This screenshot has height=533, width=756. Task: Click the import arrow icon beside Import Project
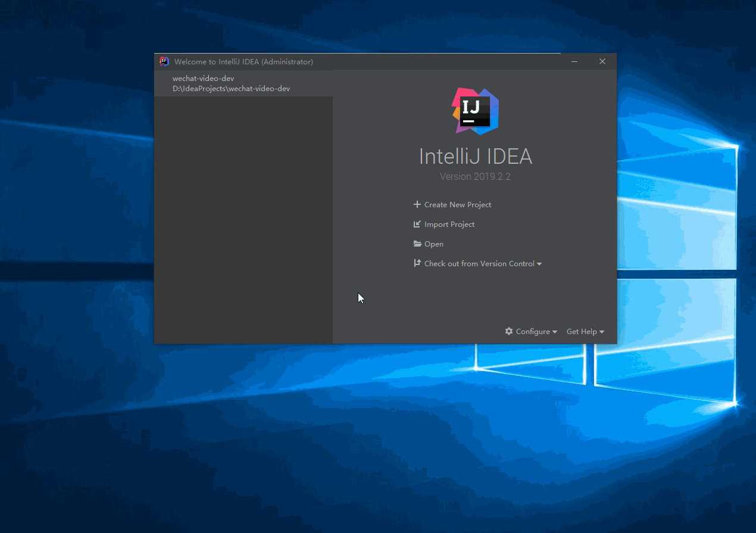tap(417, 224)
